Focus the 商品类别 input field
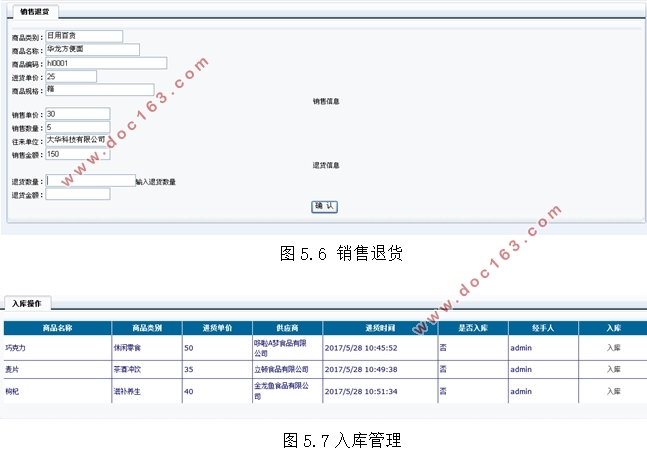Viewport: 647px width, 464px height. pos(84,36)
